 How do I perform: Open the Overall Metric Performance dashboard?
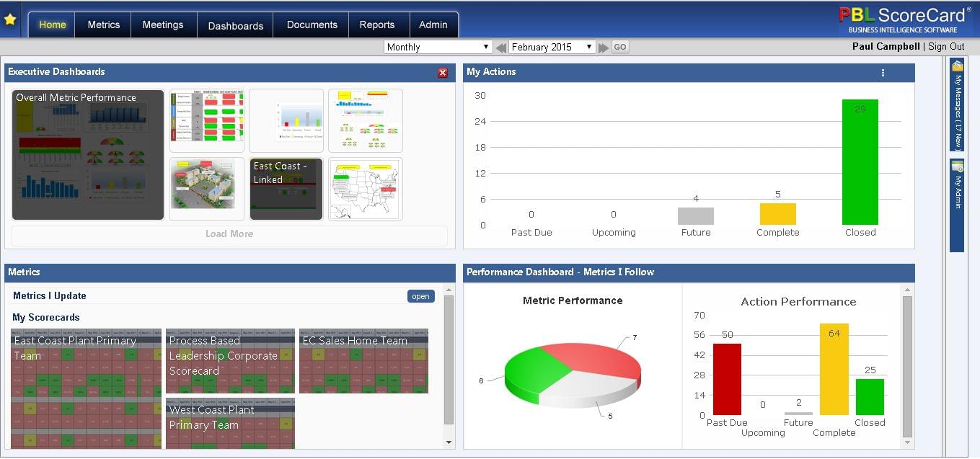point(87,155)
